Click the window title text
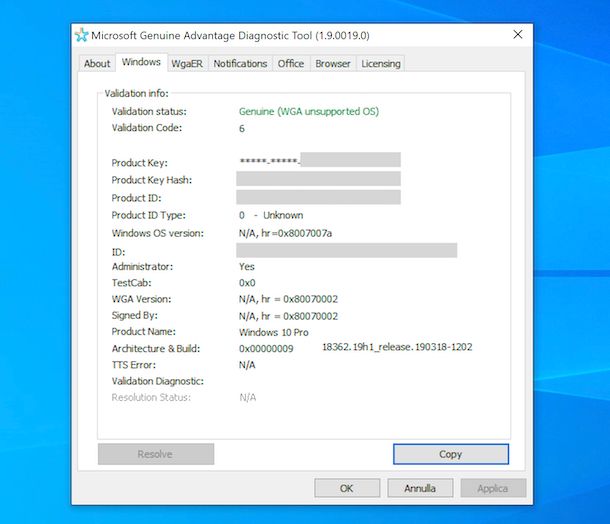The height and width of the screenshot is (524, 610). pos(230,35)
